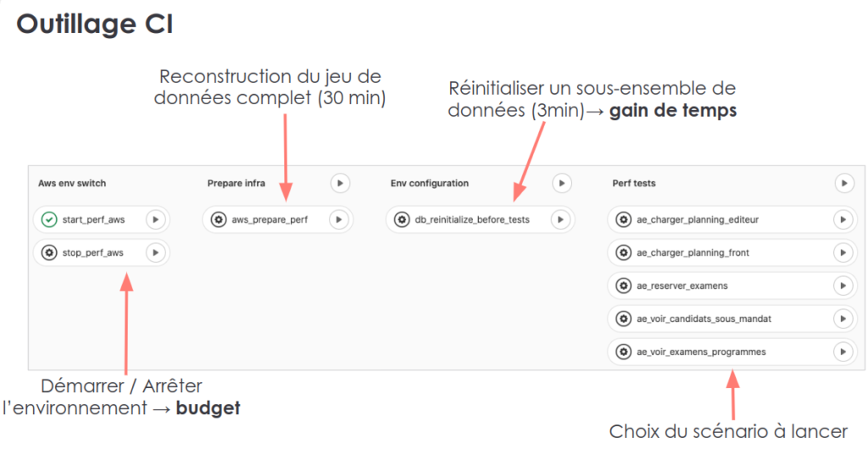Image resolution: width=868 pixels, height=465 pixels.
Task: Open the ae_charger_planning_editeur job link
Action: (697, 219)
